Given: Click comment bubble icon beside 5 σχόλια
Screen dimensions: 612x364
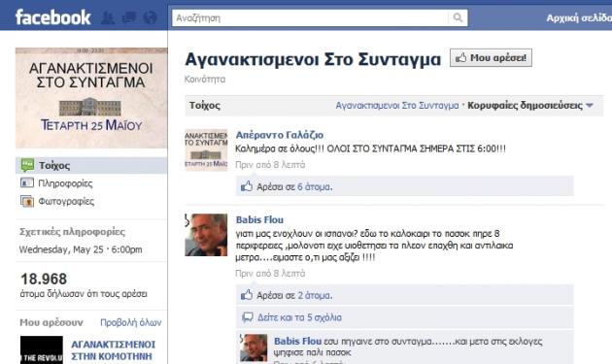Looking at the screenshot, I should (248, 317).
